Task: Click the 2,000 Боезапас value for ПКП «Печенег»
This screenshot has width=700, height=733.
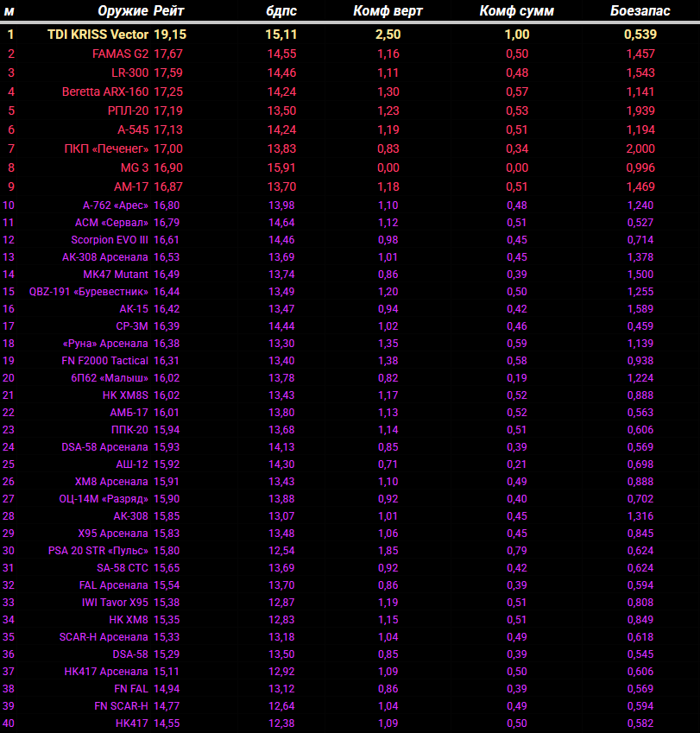Action: (640, 148)
